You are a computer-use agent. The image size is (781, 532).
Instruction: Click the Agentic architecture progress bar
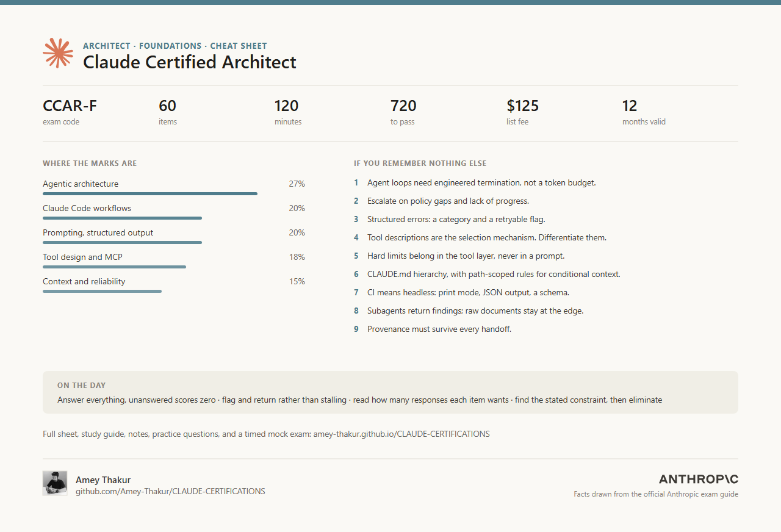click(150, 194)
